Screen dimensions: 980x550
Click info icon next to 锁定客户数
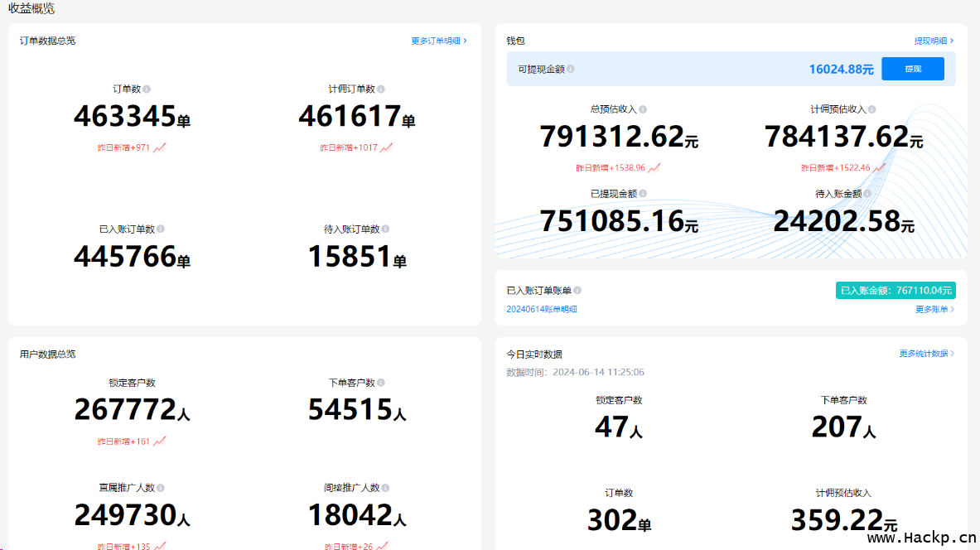pos(161,384)
